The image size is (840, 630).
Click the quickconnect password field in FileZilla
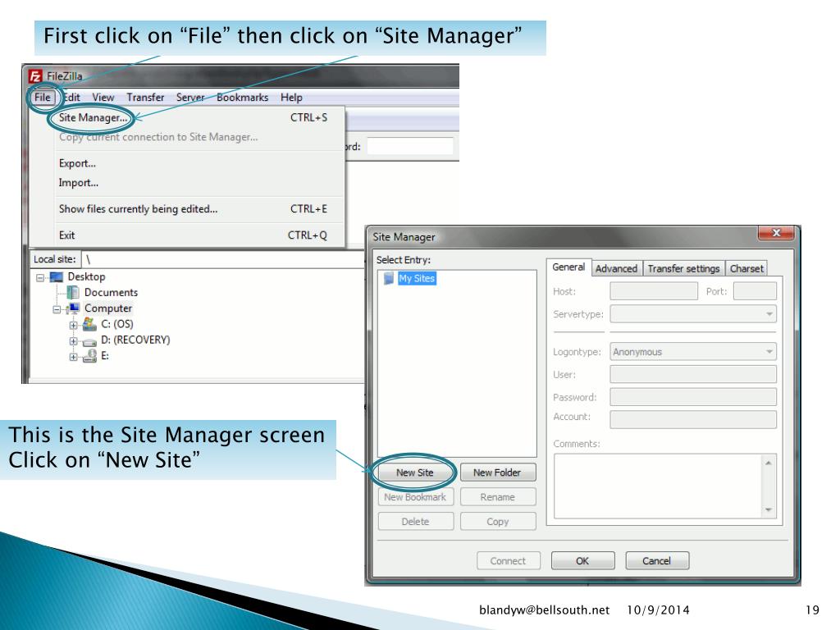point(410,146)
